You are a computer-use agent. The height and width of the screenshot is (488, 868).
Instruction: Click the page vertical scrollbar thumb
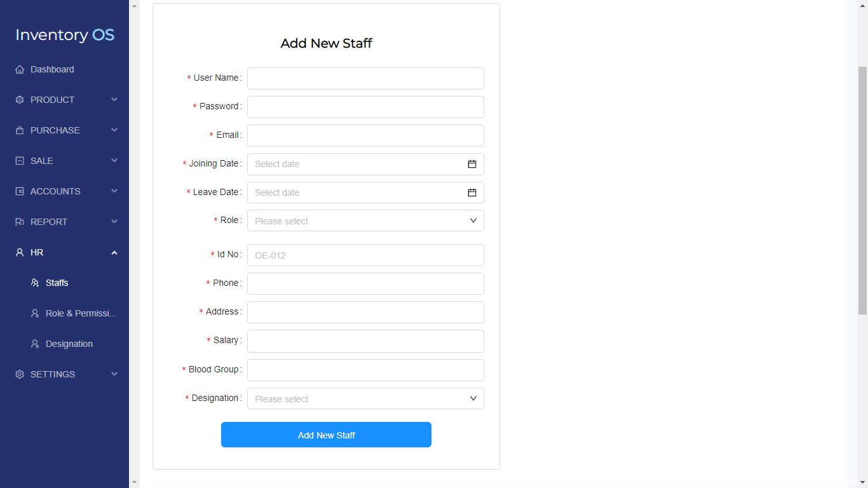[x=862, y=191]
